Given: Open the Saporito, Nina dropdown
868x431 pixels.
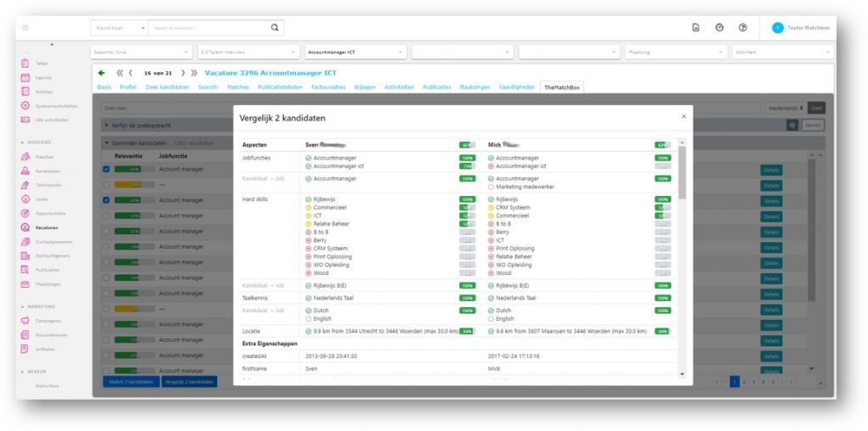Looking at the screenshot, I should 142,52.
